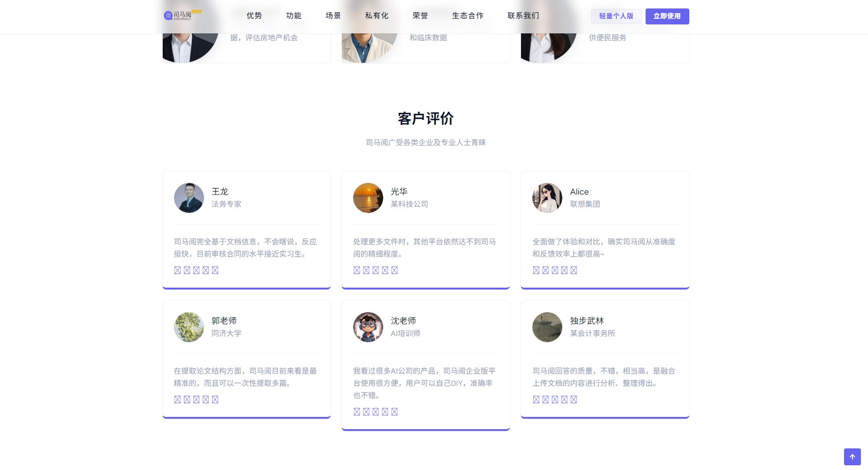Click 郭老师's tree avatar image
The image size is (868, 470).
coord(189,327)
